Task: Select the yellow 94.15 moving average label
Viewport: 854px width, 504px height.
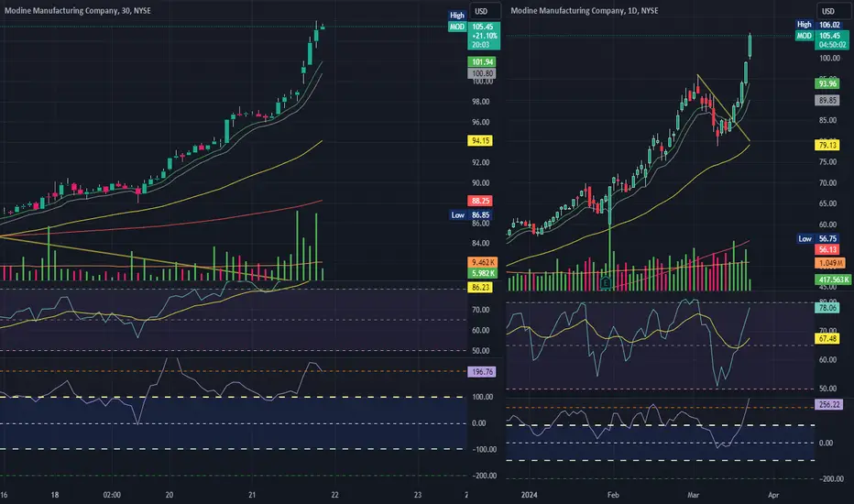Action: [480, 140]
